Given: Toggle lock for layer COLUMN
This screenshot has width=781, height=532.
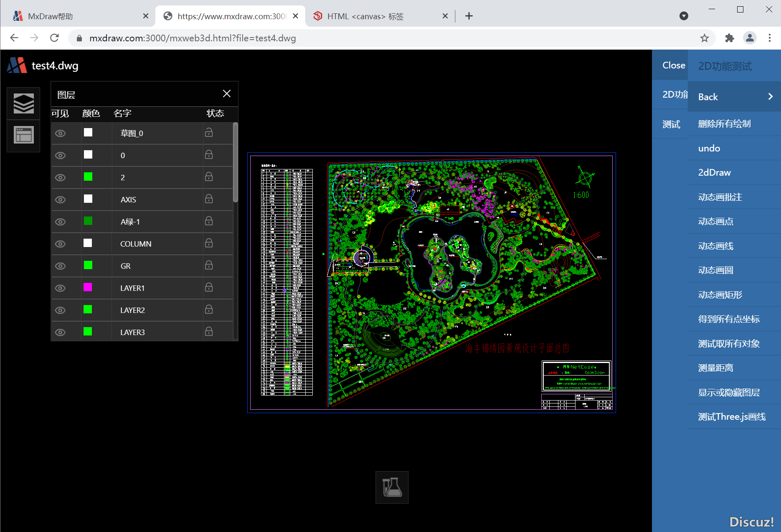Looking at the screenshot, I should tap(209, 243).
